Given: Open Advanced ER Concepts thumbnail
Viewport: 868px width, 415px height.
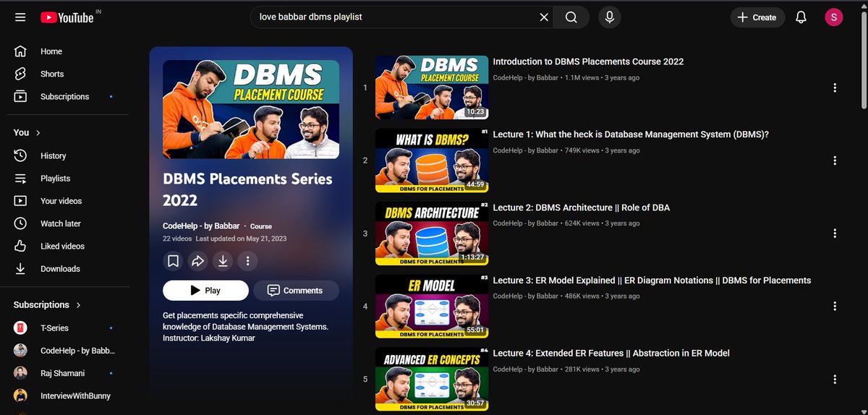Looking at the screenshot, I should click(x=431, y=380).
